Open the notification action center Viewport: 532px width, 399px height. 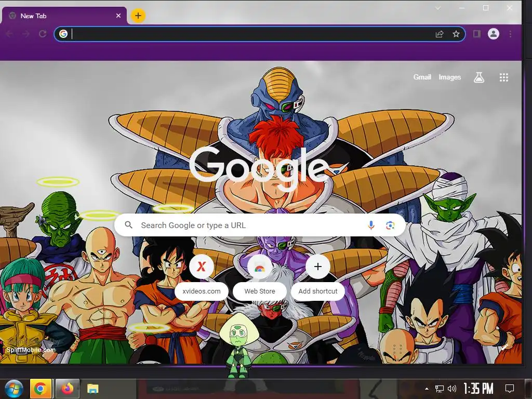[x=510, y=389]
